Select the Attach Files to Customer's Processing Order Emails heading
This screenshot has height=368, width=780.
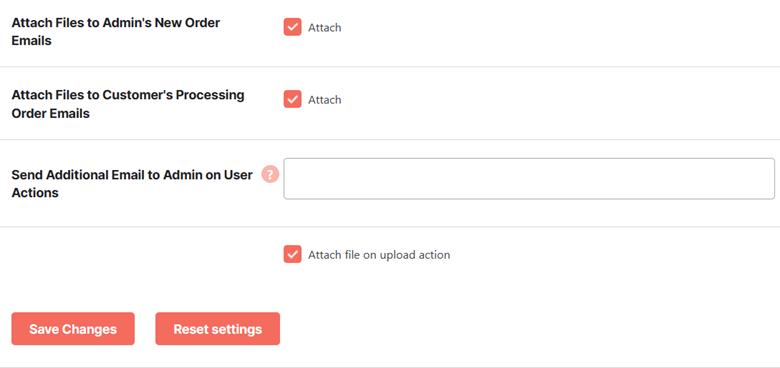(x=128, y=104)
